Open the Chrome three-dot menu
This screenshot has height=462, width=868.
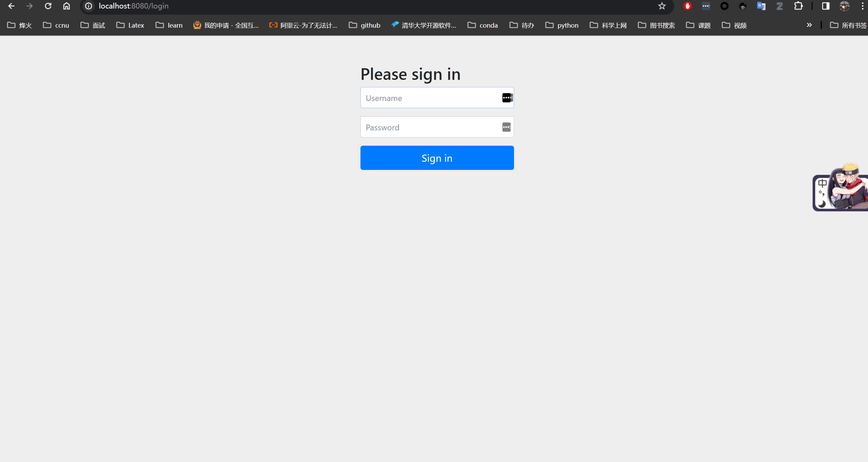[863, 6]
